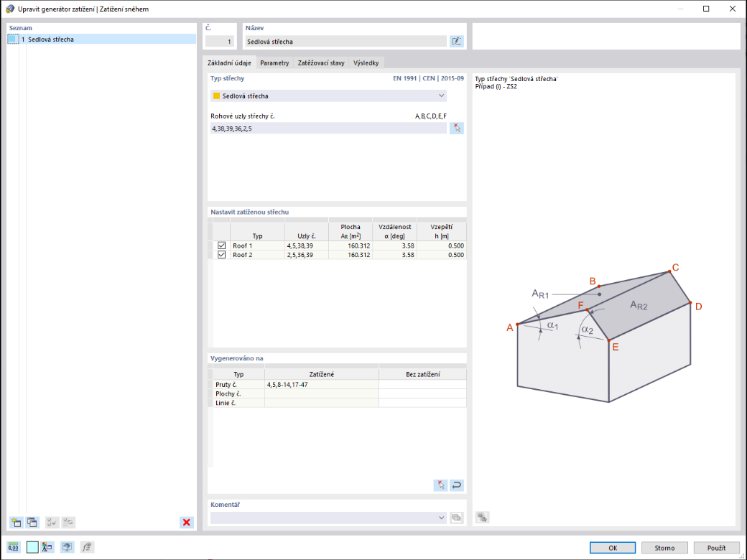Image resolution: width=747 pixels, height=560 pixels.
Task: Uncheck the Roof 2 checkbox
Action: point(221,255)
